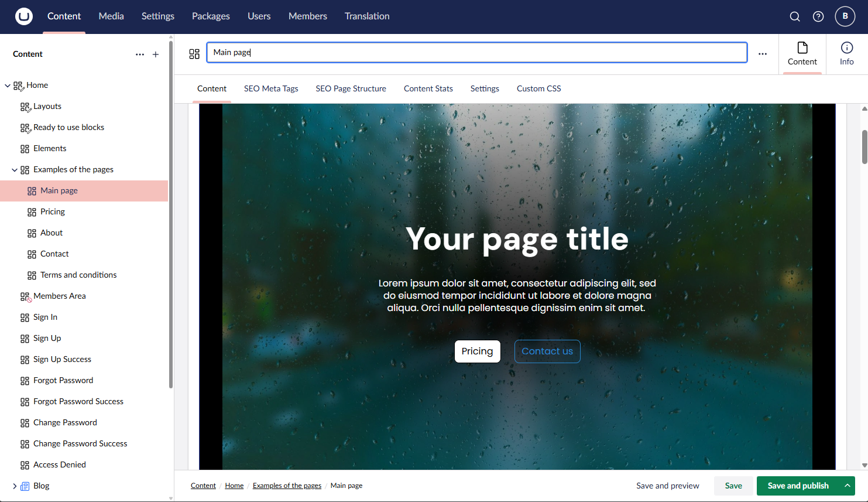The height and width of the screenshot is (502, 868).
Task: Open user profile avatar B
Action: [x=845, y=16]
